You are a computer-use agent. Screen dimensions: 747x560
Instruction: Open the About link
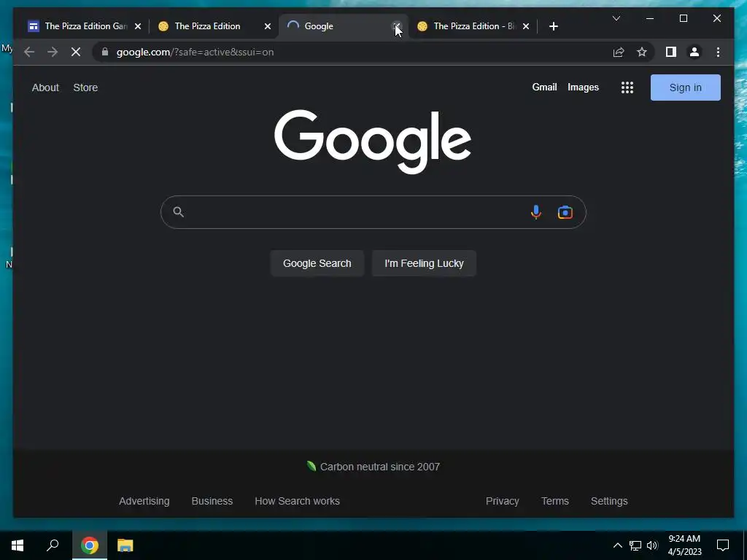(x=45, y=87)
